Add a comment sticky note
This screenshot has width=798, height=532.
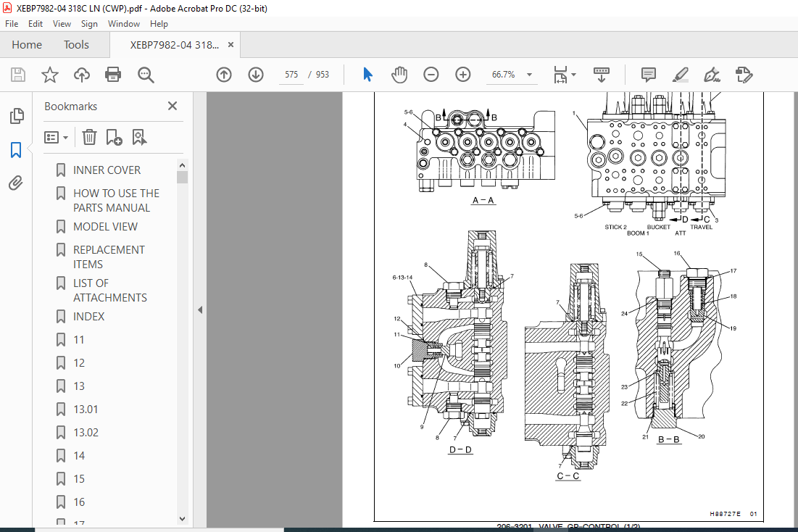tap(649, 75)
